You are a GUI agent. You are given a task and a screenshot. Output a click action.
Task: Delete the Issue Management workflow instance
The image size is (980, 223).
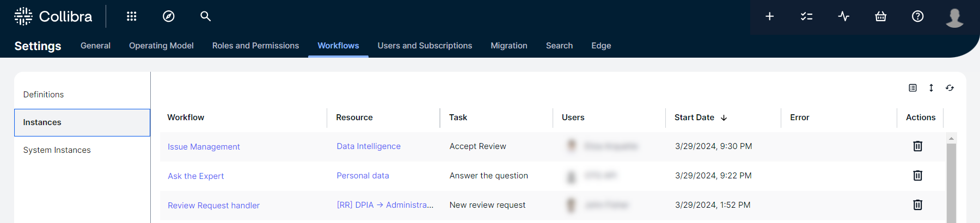(917, 146)
